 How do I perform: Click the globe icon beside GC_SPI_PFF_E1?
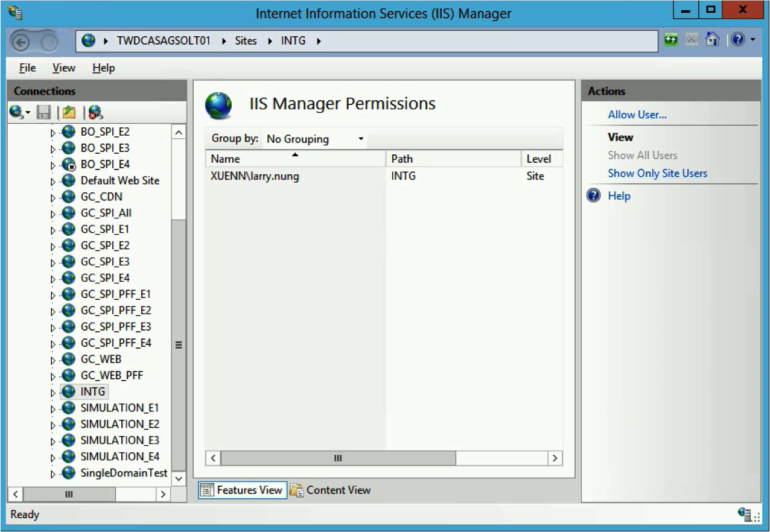click(x=68, y=294)
